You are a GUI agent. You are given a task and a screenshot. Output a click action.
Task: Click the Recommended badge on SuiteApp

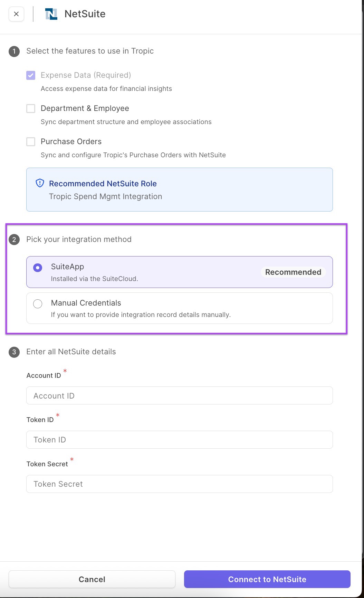[x=293, y=272]
